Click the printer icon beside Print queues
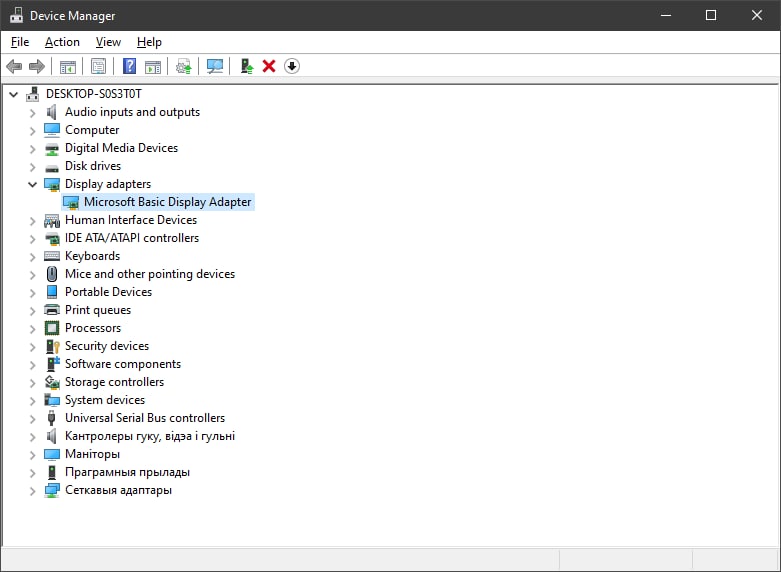The image size is (781, 572). tap(52, 310)
